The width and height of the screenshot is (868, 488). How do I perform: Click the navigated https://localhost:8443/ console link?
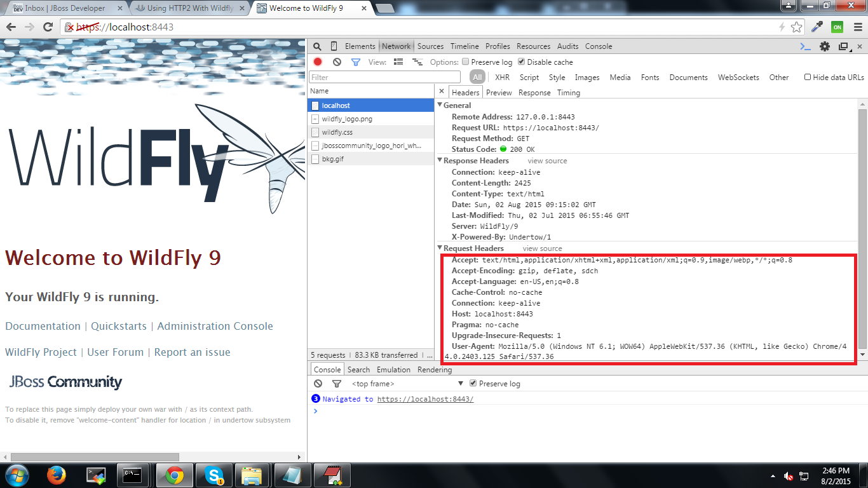point(425,399)
